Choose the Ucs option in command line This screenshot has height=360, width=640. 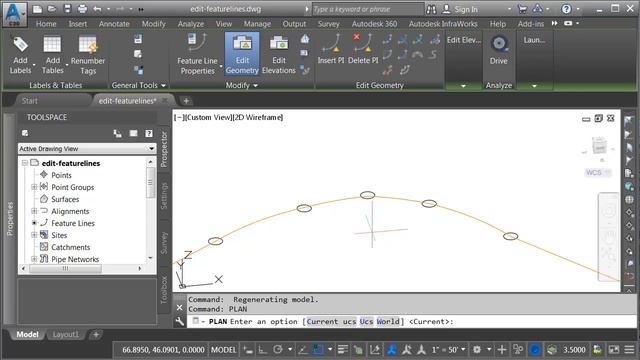tap(366, 322)
